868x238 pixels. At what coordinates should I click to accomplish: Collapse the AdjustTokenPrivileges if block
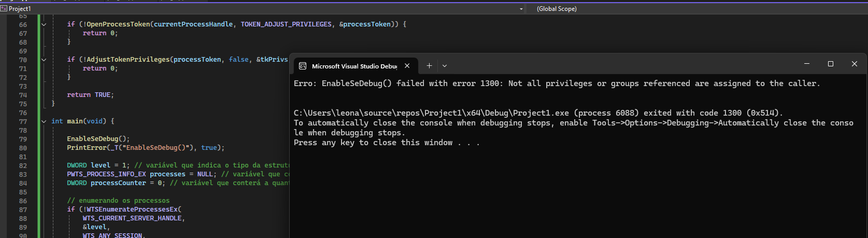click(44, 60)
